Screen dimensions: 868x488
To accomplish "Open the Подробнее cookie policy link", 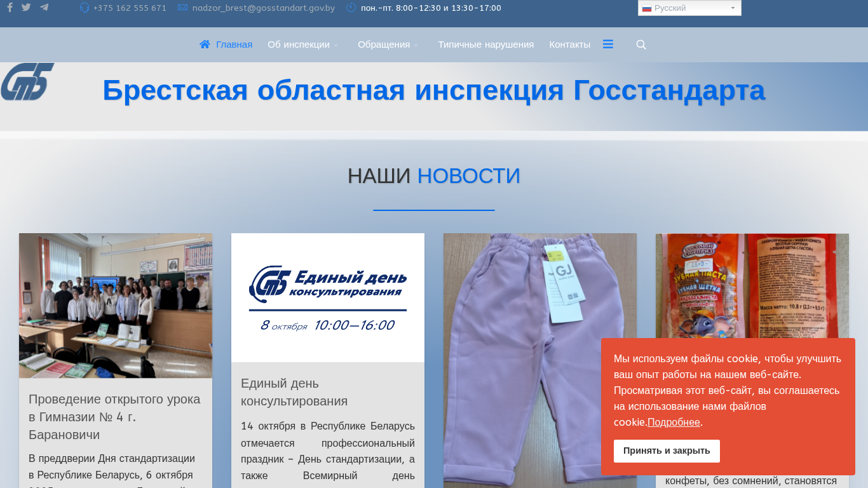I will point(674,423).
